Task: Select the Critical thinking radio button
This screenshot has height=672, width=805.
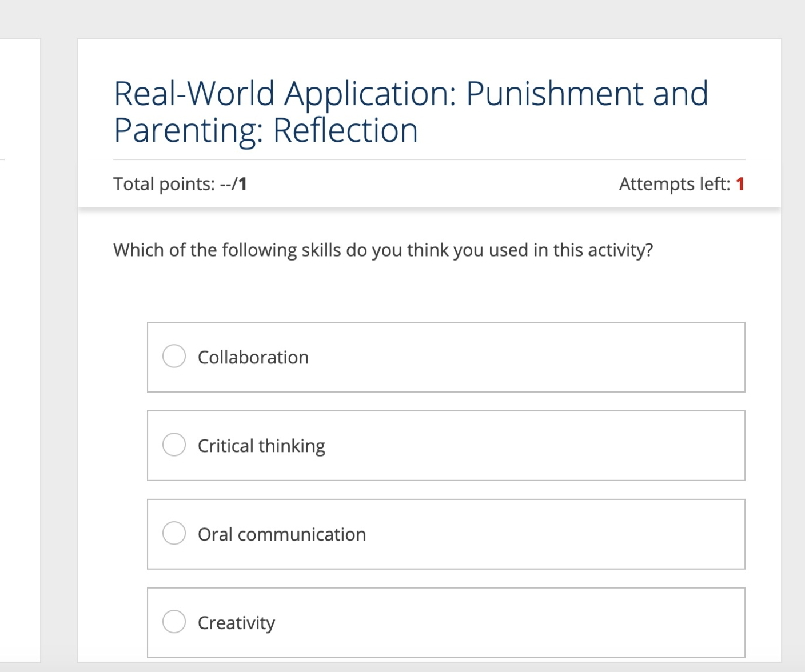Action: pos(174,445)
